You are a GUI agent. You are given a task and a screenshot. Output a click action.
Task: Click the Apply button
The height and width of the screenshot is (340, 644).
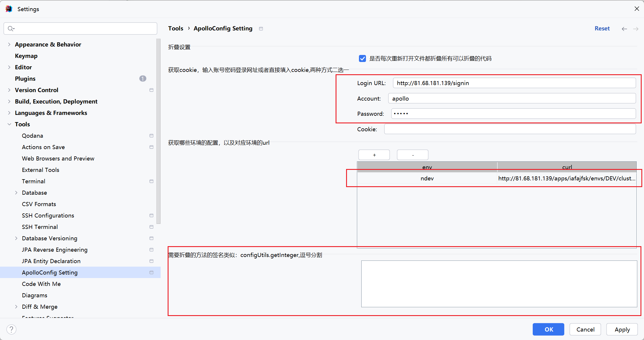click(x=622, y=329)
